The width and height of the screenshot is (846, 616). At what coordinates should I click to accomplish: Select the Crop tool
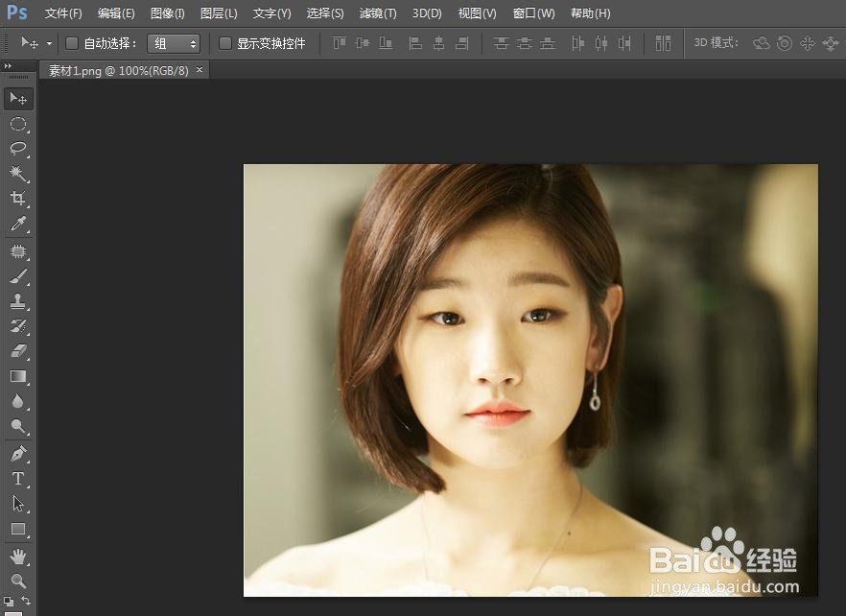[18, 198]
